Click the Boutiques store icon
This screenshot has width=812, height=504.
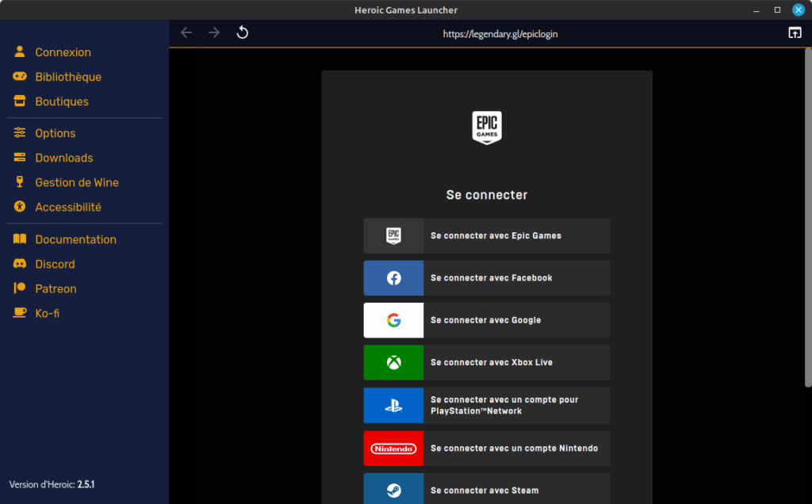[x=20, y=101]
